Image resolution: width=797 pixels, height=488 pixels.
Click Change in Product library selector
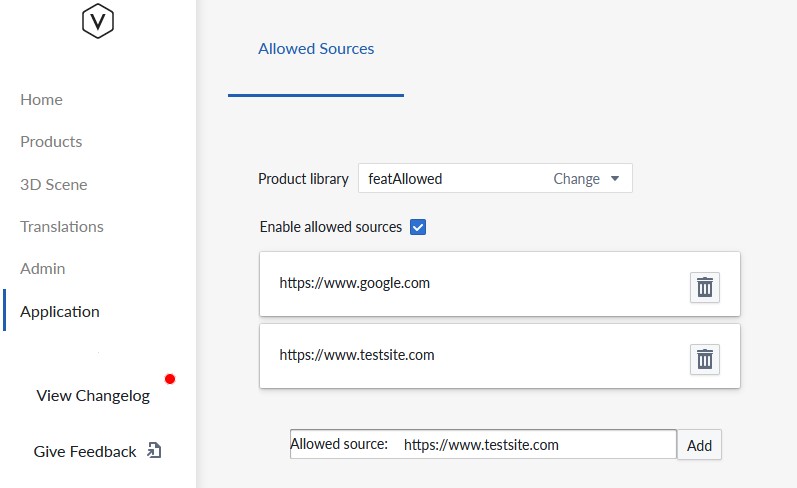point(576,179)
